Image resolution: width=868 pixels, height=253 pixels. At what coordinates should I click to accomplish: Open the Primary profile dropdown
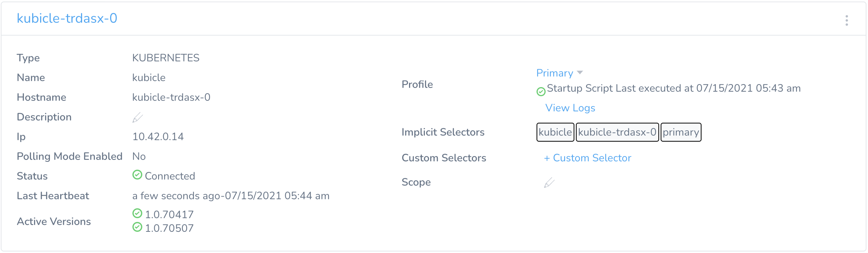555,73
